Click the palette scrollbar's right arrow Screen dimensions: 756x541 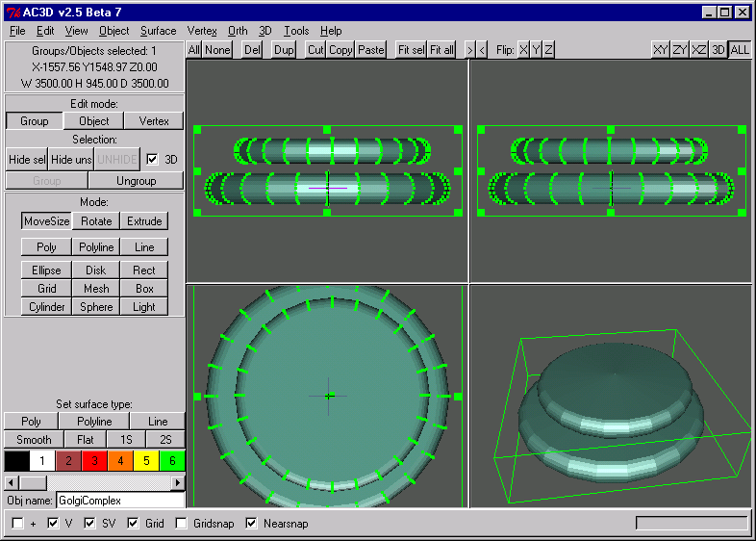(x=178, y=481)
